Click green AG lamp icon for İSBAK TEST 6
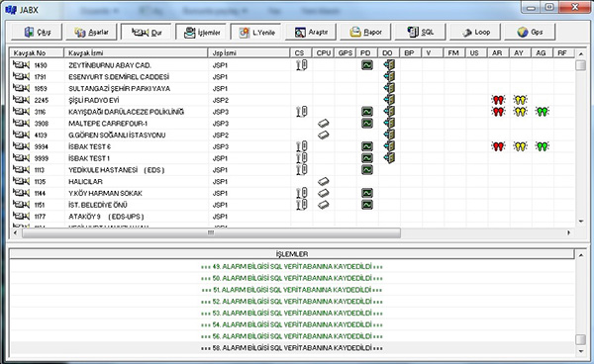Image resolution: width=594 pixels, height=364 pixels. [x=543, y=146]
